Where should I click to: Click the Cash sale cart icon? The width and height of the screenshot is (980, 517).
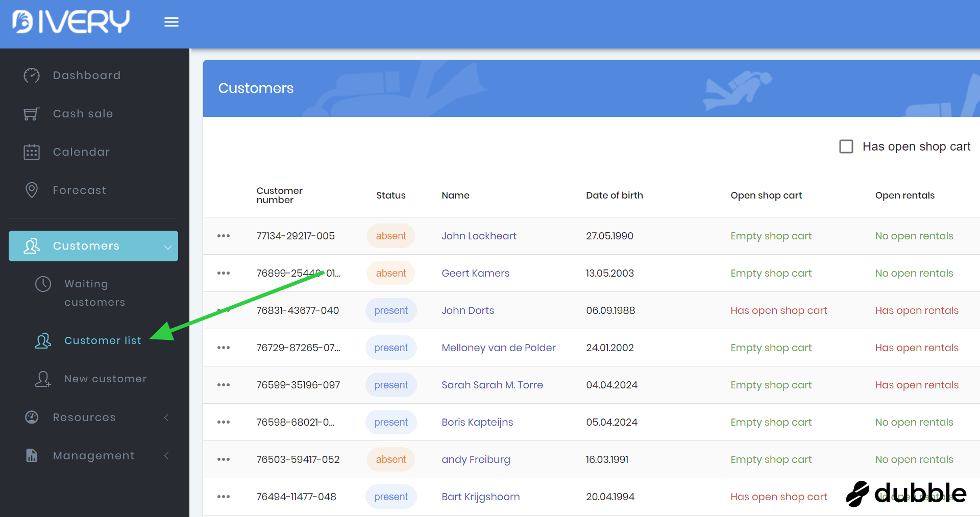[32, 114]
